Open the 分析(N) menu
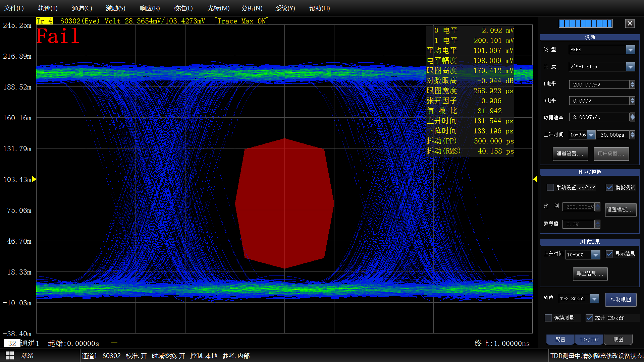Image resolution: width=644 pixels, height=362 pixels. (252, 8)
